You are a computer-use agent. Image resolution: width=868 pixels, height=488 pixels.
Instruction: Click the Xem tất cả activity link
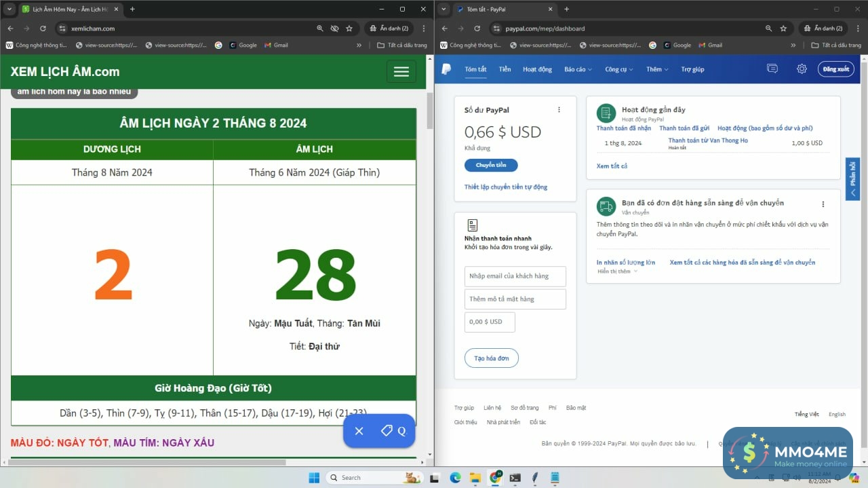(612, 166)
